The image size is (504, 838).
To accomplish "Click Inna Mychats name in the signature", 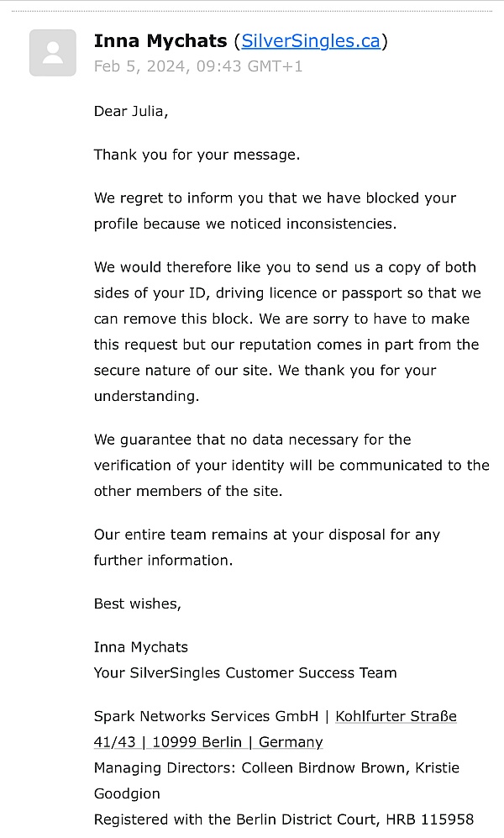I will pos(141,647).
